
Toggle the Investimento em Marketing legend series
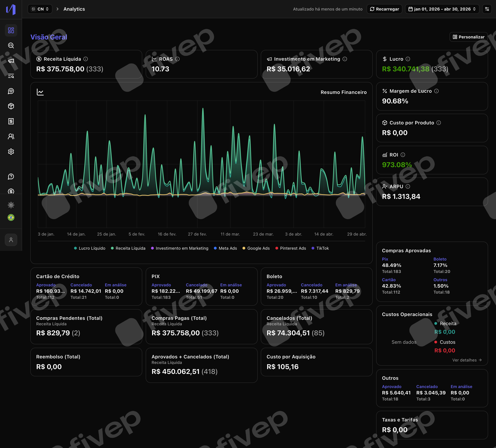click(180, 248)
